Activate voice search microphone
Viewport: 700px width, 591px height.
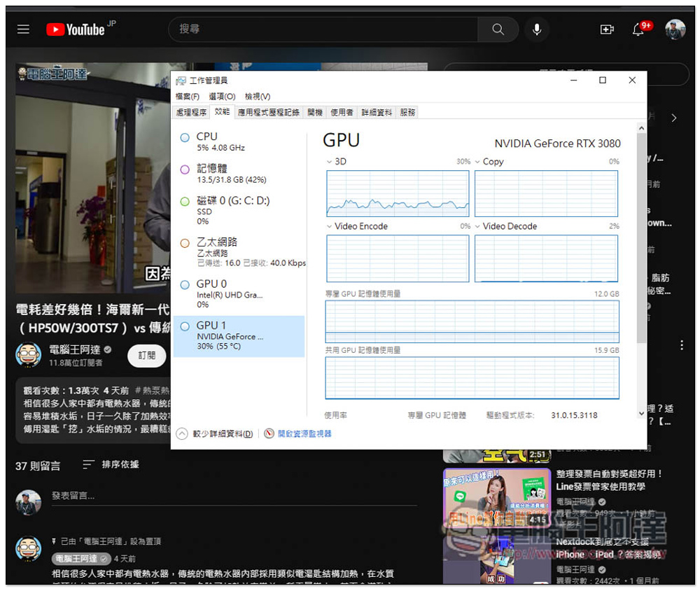click(x=537, y=29)
